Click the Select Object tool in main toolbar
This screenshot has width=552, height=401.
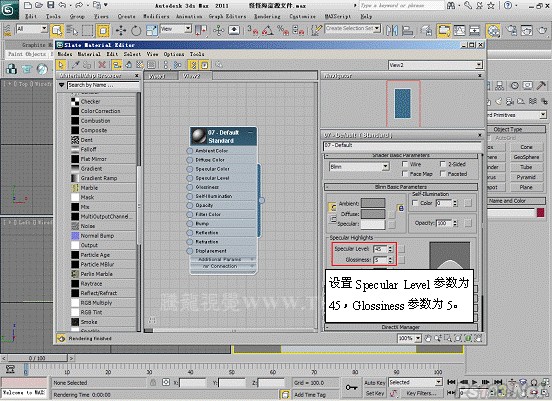pos(57,31)
